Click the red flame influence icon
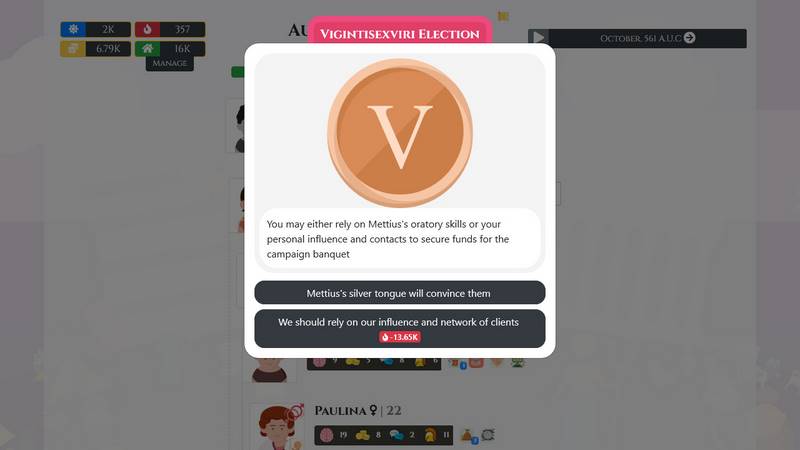This screenshot has height=450, width=800. pyautogui.click(x=147, y=29)
